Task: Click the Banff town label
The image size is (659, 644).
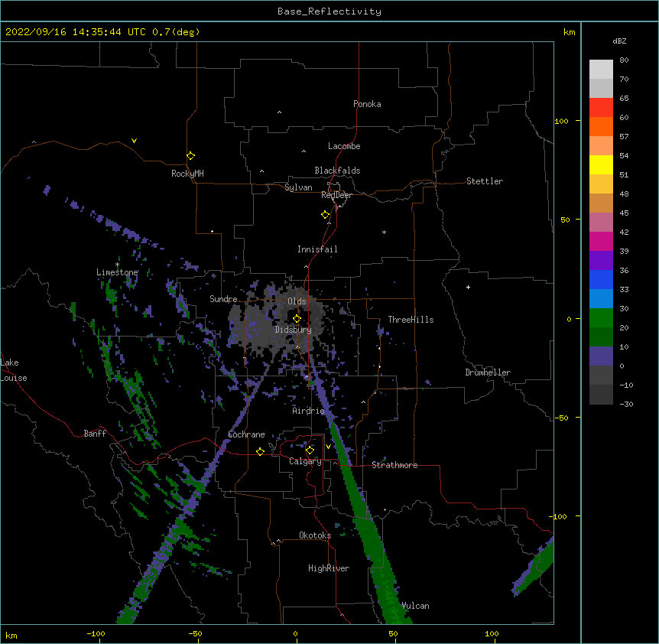Action: click(x=95, y=434)
